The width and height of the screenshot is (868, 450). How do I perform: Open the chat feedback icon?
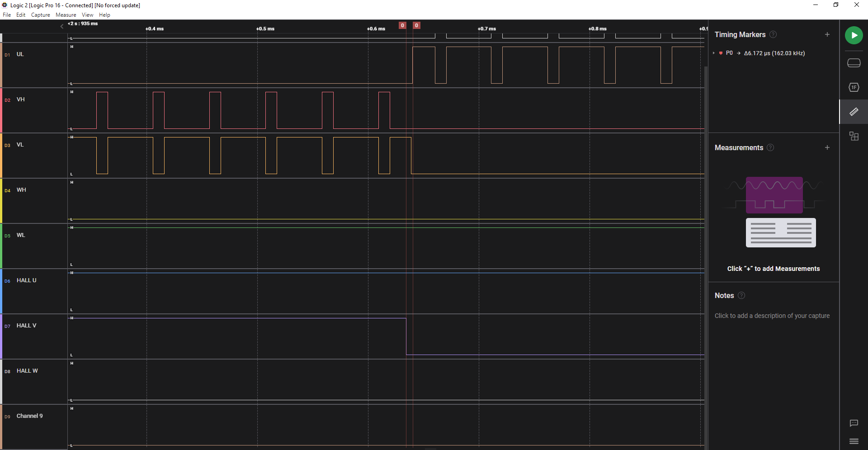coord(854,423)
